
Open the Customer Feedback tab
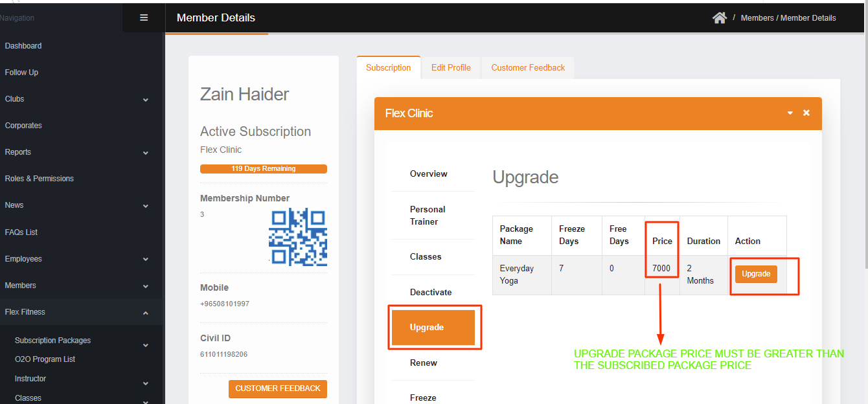pos(528,68)
